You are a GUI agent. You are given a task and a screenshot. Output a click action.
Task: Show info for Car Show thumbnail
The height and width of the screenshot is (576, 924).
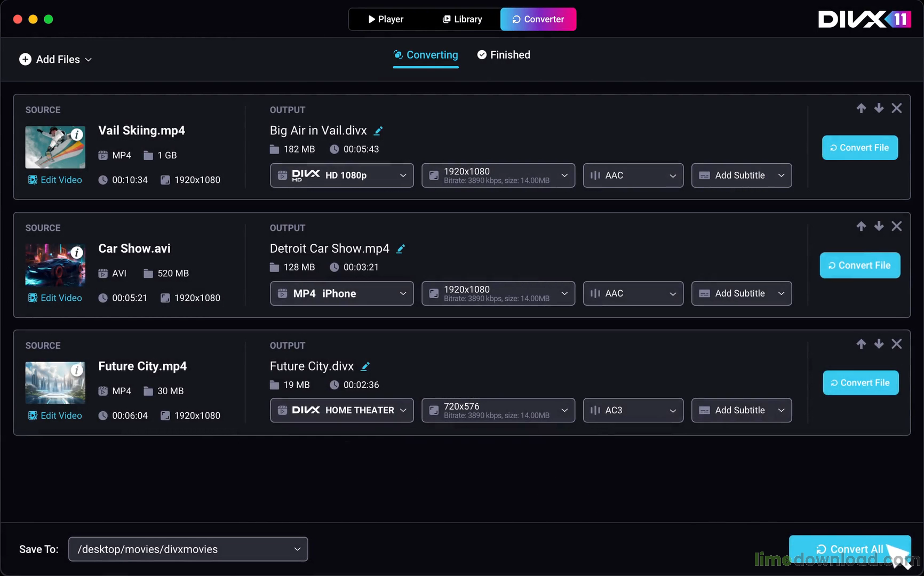(x=77, y=252)
